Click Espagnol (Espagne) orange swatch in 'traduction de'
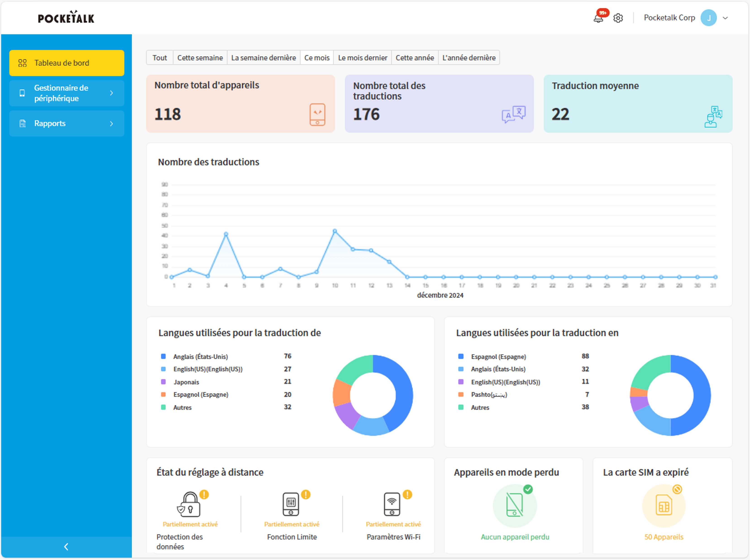This screenshot has width=750, height=560. pyautogui.click(x=163, y=395)
